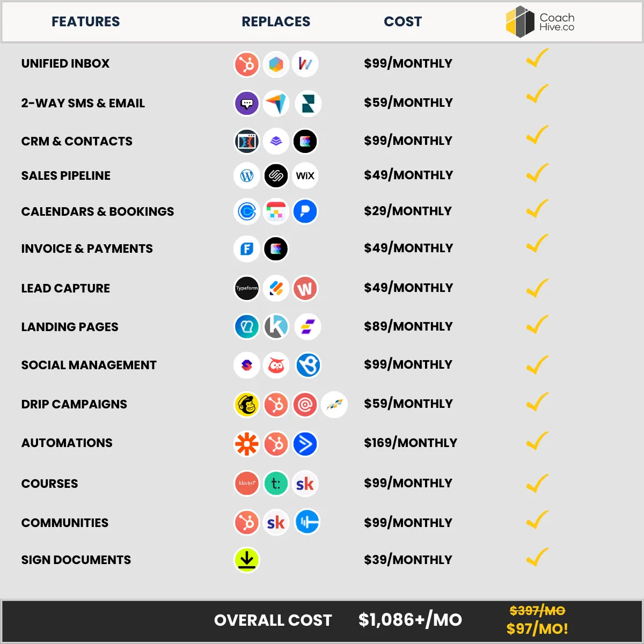The width and height of the screenshot is (644, 644).
Task: Click the checkmark for Sign Documents
Action: [x=537, y=557]
